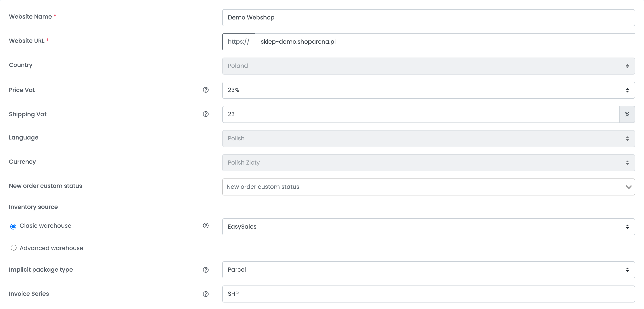This screenshot has height=309, width=644.
Task: Open Shipping Vat help question icon
Action: (205, 114)
